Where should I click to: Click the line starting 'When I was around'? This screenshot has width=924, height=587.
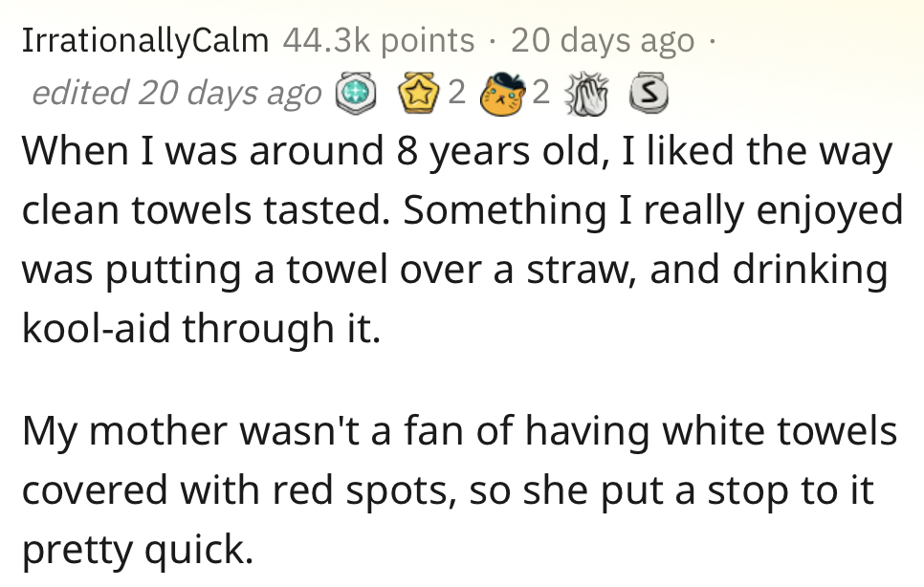(456, 151)
